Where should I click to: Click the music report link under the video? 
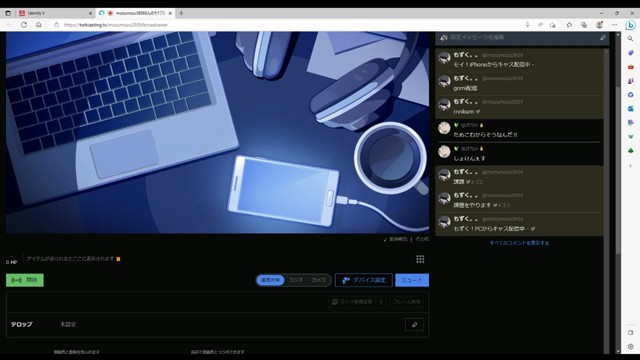pyautogui.click(x=396, y=239)
